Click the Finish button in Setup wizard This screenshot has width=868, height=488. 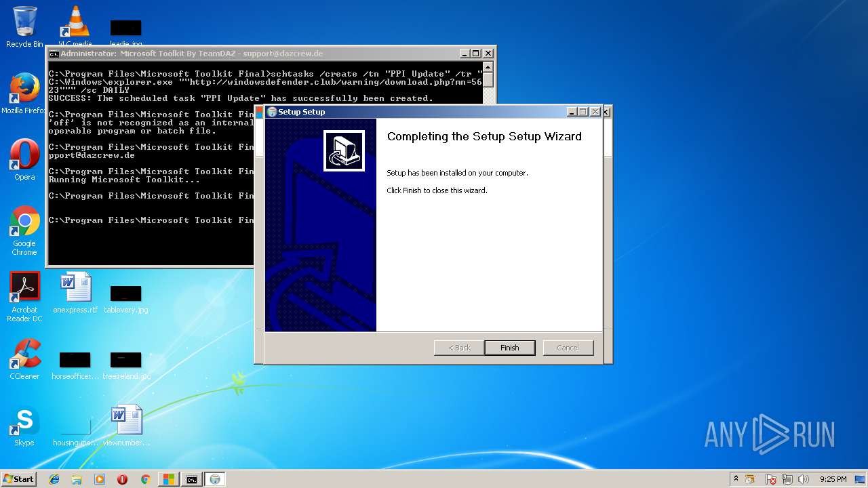pyautogui.click(x=509, y=348)
